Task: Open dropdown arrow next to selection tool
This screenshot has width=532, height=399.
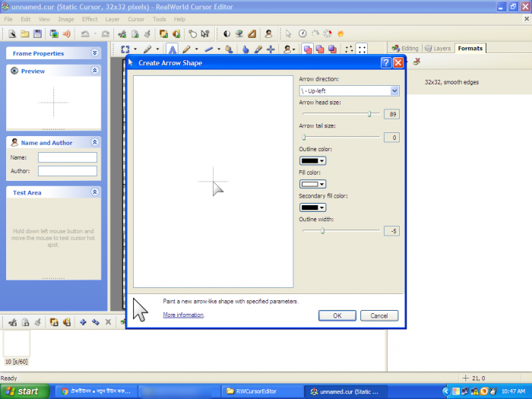Action: coord(135,49)
